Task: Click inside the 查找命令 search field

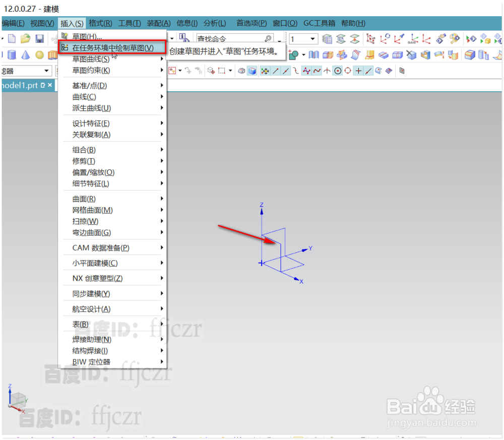Action: [232, 38]
